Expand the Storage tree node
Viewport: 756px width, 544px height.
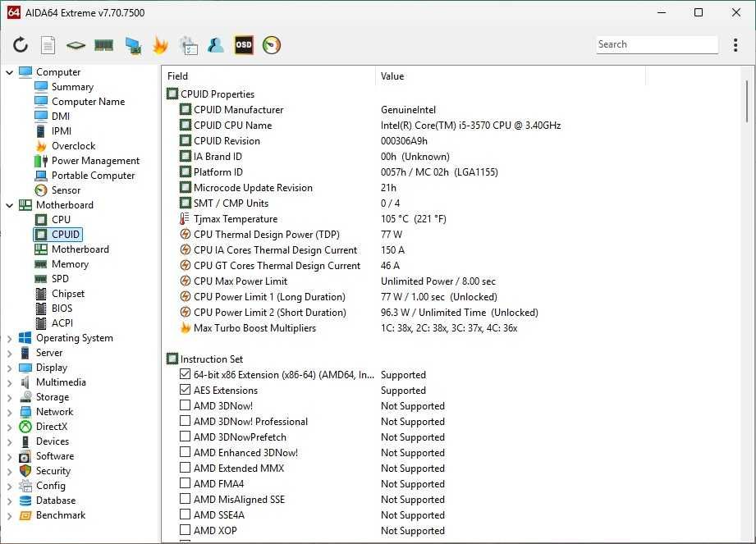9,397
